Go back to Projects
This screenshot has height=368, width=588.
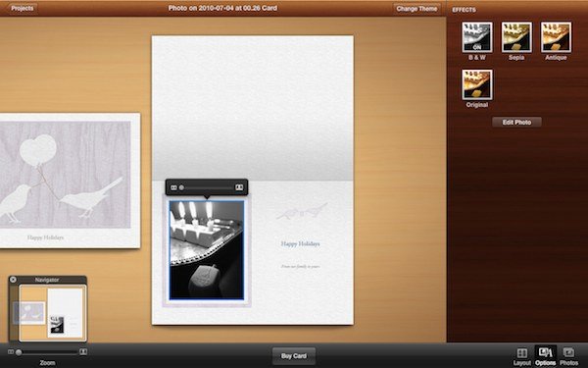point(23,8)
